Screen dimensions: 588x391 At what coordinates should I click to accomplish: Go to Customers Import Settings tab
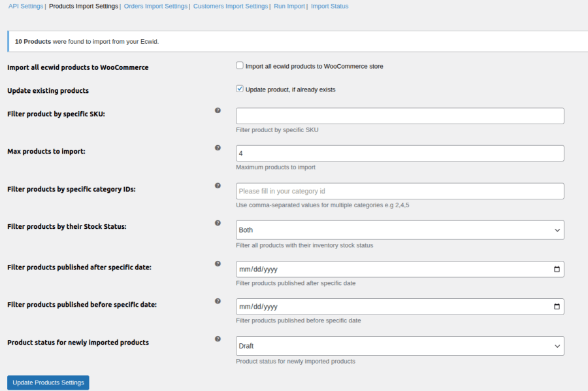click(231, 7)
